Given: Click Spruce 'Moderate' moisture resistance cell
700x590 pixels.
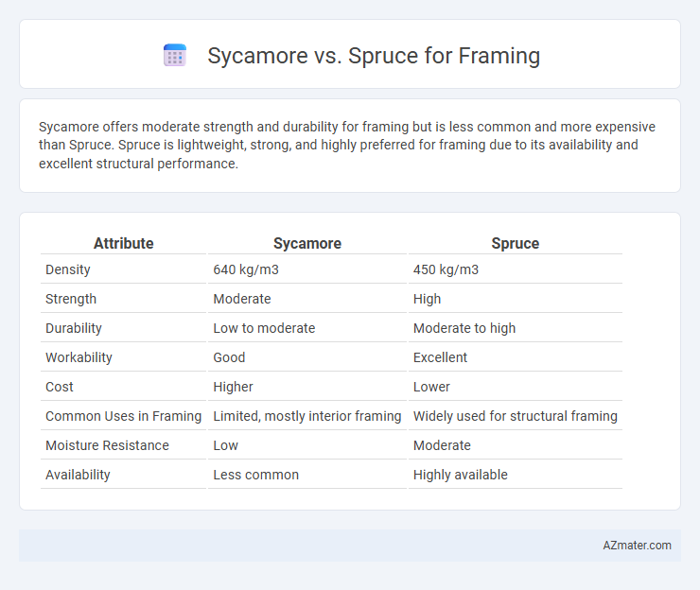Looking at the screenshot, I should pos(442,445).
